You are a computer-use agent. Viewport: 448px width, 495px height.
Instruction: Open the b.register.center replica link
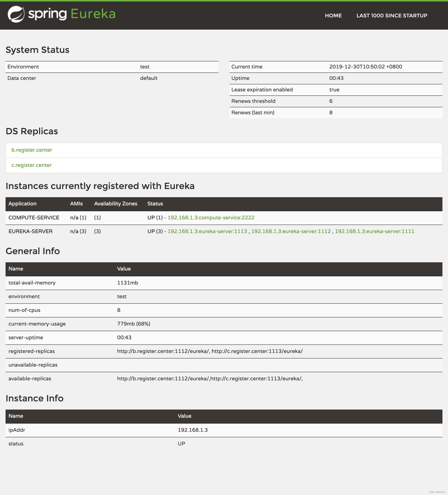point(32,150)
